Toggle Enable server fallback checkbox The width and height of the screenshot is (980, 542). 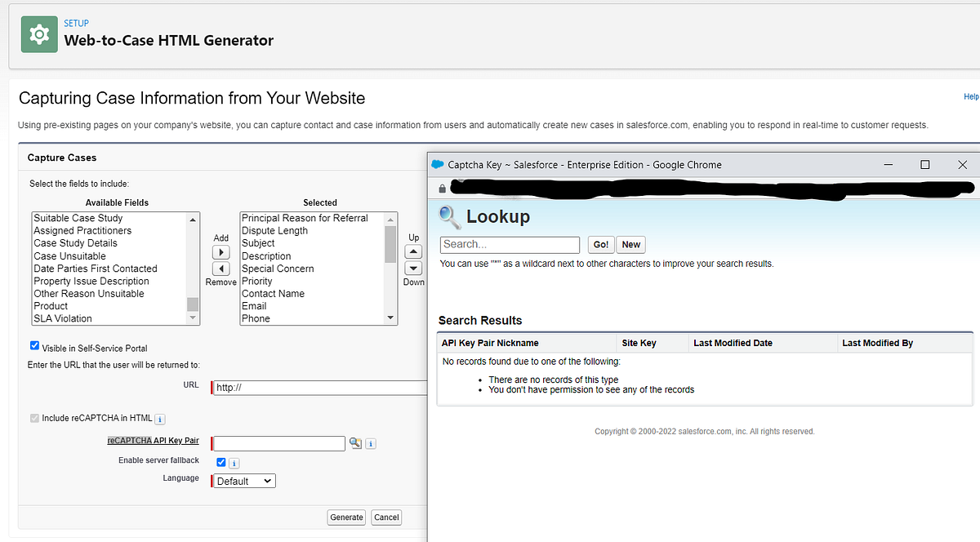[x=220, y=462]
